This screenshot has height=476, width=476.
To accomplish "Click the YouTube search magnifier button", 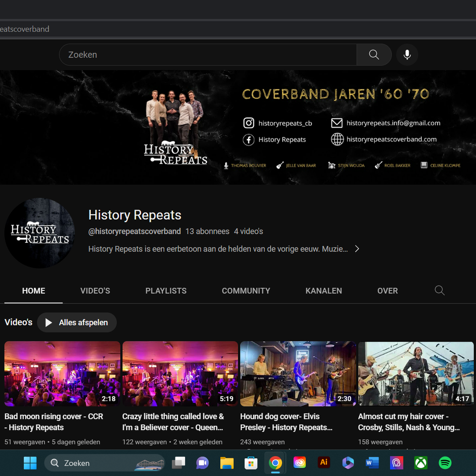I will tap(374, 55).
